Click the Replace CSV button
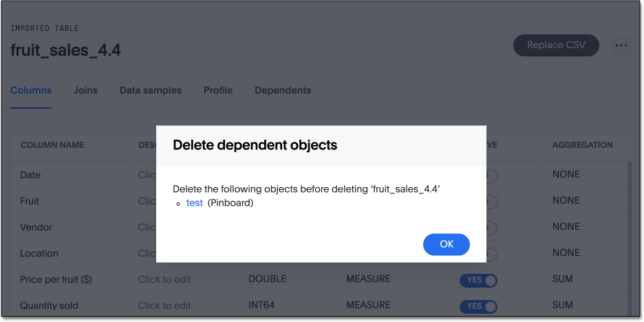 (x=556, y=45)
